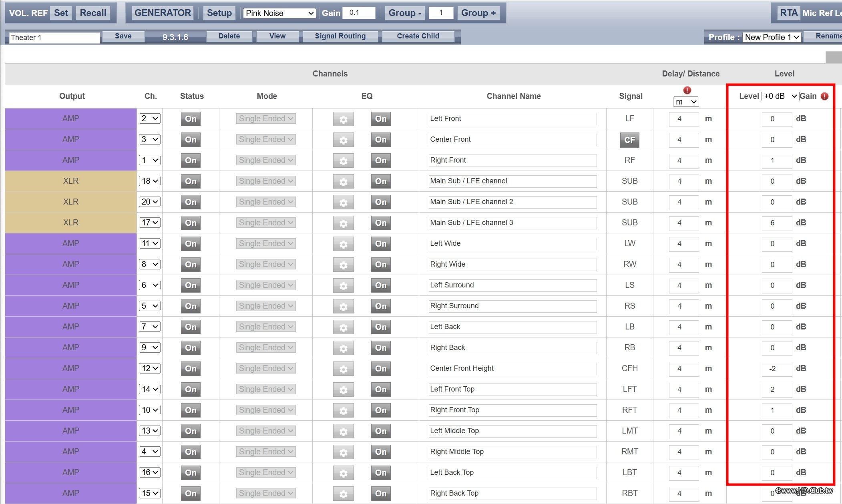Viewport: 842px width, 504px height.
Task: Select the CF signal button for Center Front
Action: click(x=629, y=140)
